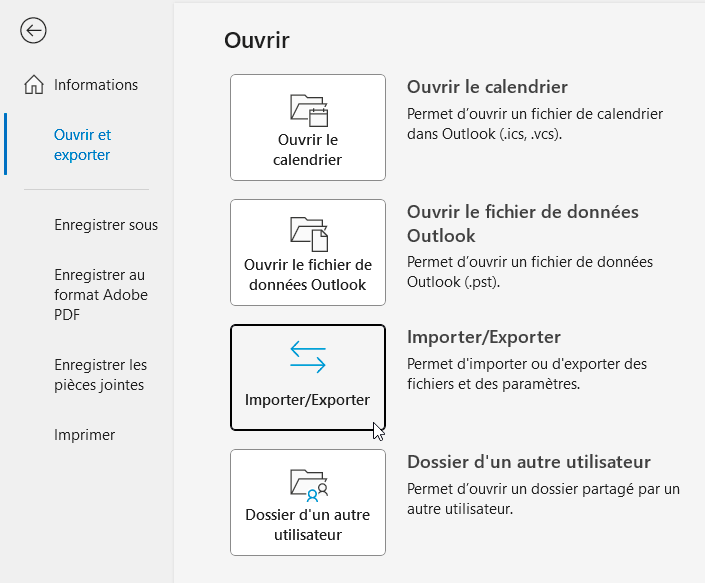
Task: Click the description about dossier partagé
Action: click(x=543, y=499)
